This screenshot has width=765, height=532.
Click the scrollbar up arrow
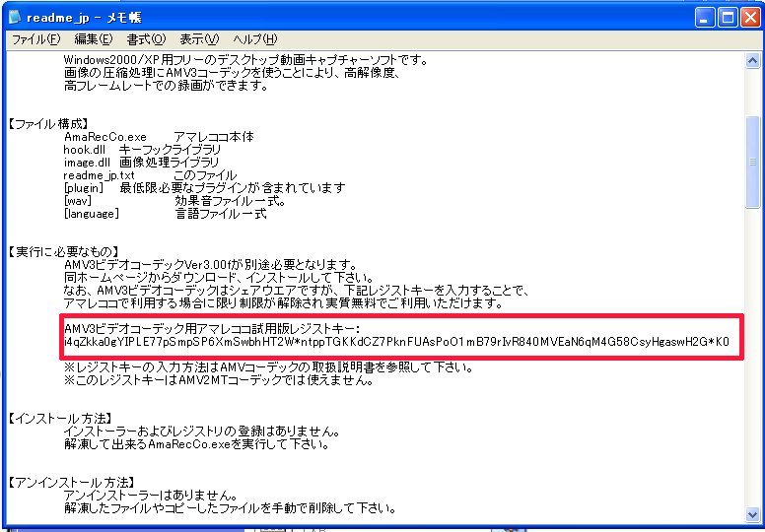coord(752,60)
